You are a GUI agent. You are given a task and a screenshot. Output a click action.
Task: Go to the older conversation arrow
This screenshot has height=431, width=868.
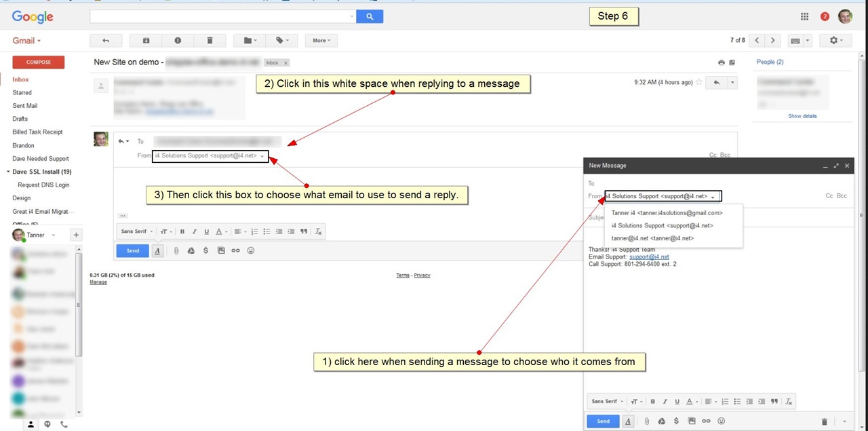pos(773,41)
